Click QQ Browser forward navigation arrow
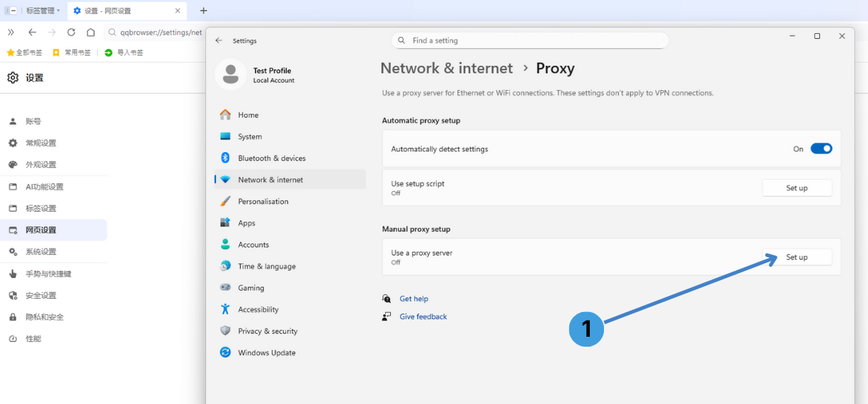The width and height of the screenshot is (868, 404). pos(52,32)
